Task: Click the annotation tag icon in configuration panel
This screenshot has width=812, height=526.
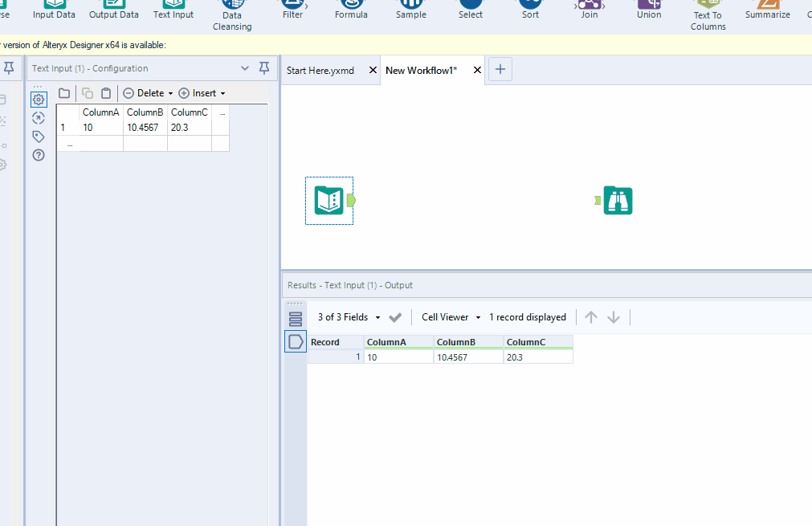Action: pyautogui.click(x=38, y=137)
